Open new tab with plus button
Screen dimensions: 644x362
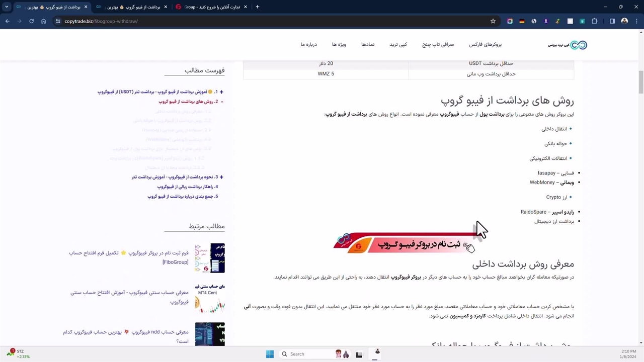tap(258, 7)
